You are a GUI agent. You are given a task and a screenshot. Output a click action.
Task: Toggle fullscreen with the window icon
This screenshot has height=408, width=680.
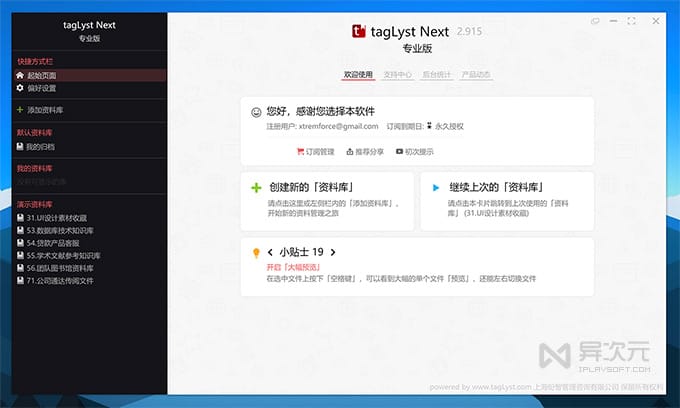tap(631, 21)
